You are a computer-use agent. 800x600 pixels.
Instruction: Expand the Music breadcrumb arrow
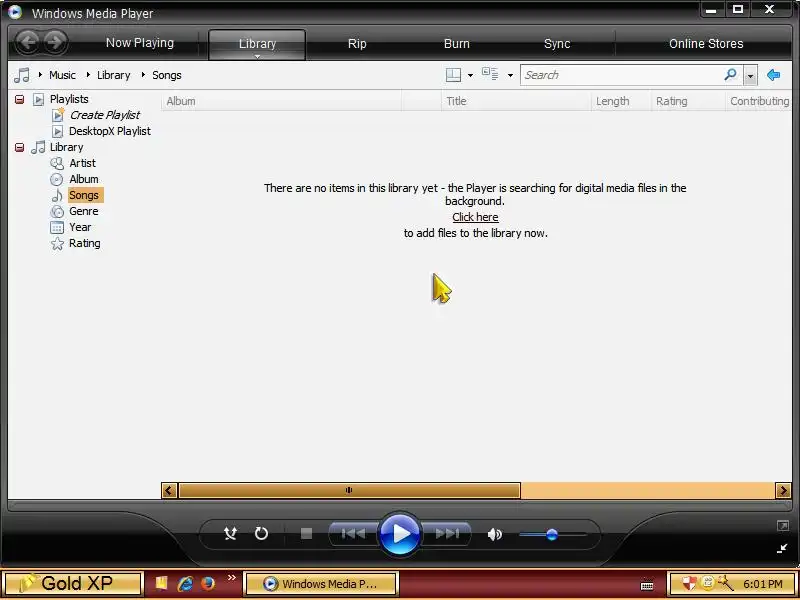pos(40,75)
